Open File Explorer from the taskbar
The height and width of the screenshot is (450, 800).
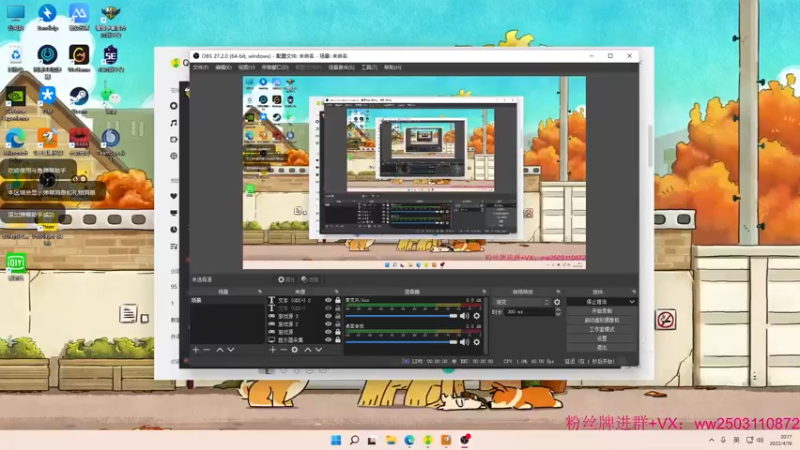[391, 440]
